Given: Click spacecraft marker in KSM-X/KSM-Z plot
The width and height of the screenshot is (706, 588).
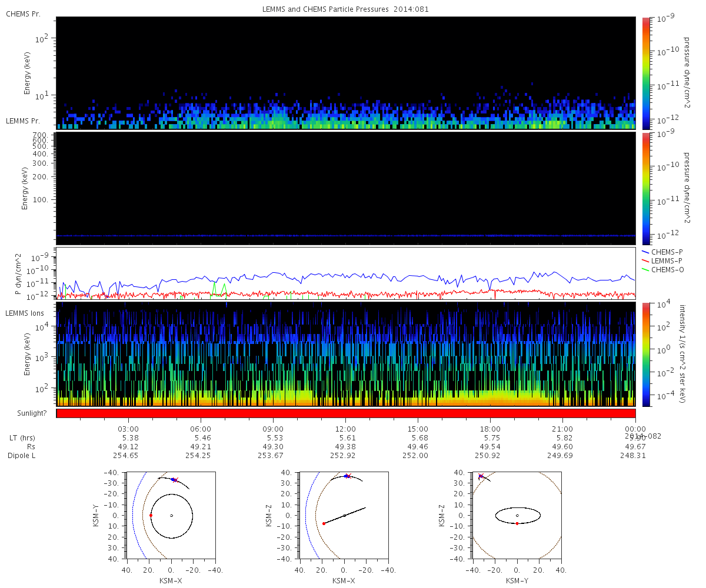Looking at the screenshot, I should [347, 476].
